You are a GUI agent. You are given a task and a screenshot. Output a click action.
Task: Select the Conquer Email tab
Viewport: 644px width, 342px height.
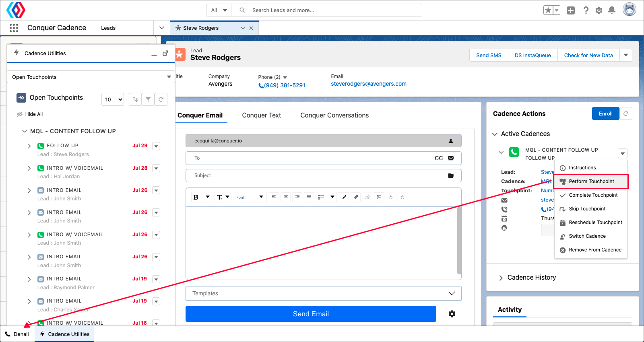pyautogui.click(x=200, y=115)
